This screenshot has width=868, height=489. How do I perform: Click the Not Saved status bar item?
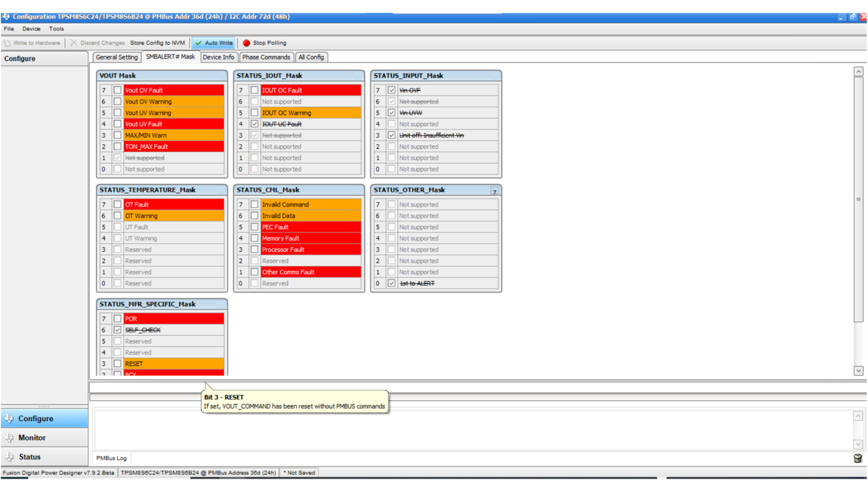pos(298,472)
